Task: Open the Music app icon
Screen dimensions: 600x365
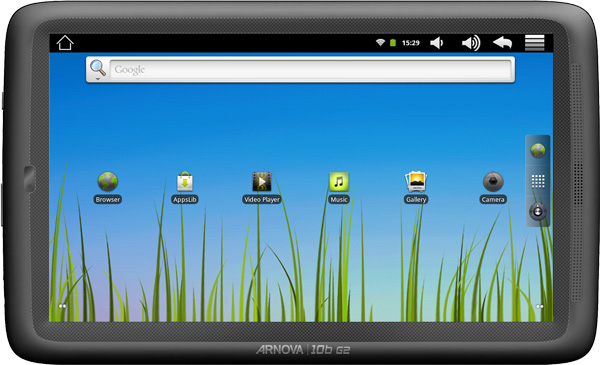Action: 339,182
